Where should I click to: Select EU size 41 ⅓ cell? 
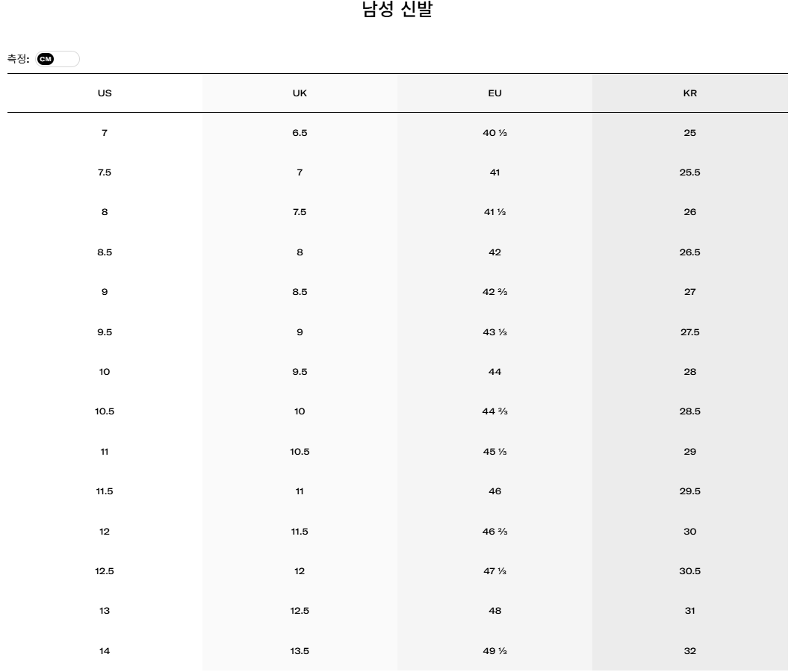495,212
